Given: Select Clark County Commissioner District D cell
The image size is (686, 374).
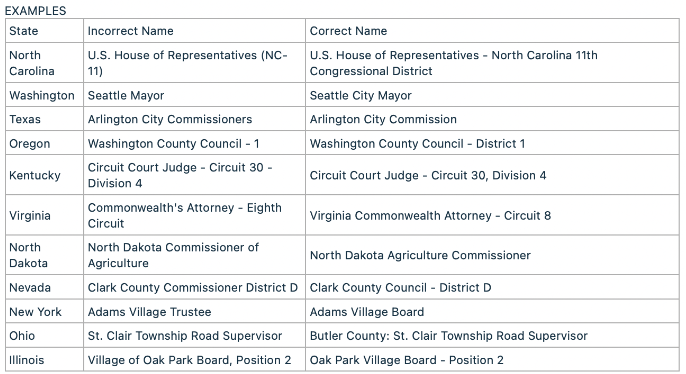Looking at the screenshot, I should (194, 287).
